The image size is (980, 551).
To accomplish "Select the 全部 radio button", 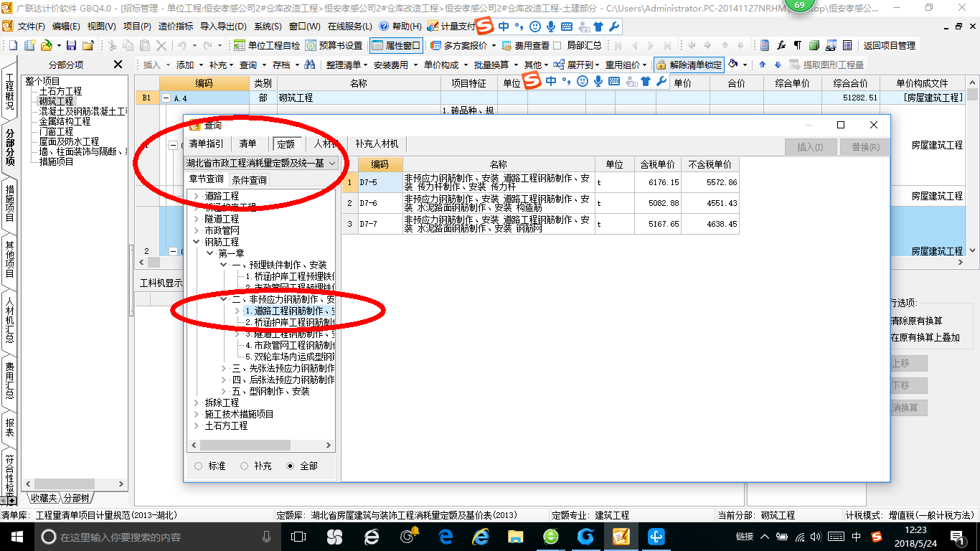I will click(290, 466).
